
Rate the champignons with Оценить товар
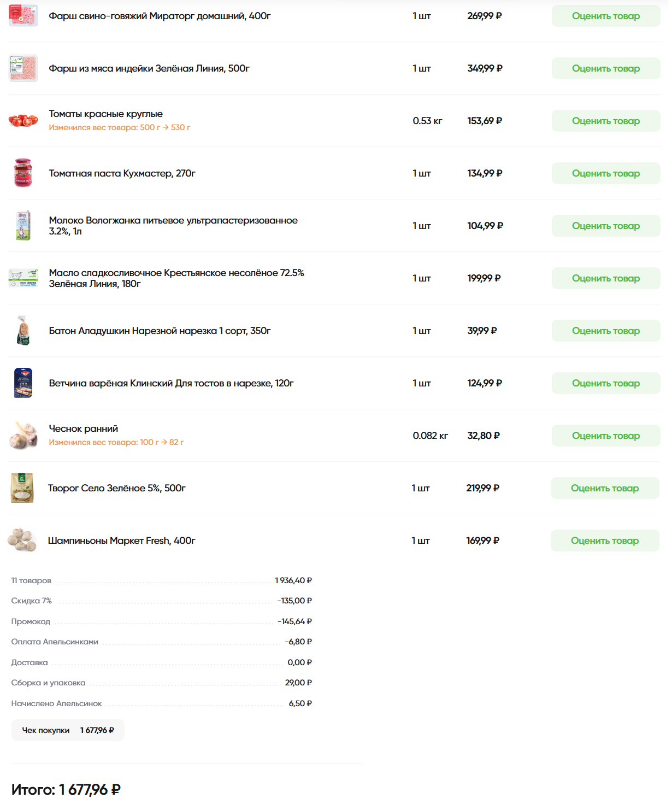point(604,541)
